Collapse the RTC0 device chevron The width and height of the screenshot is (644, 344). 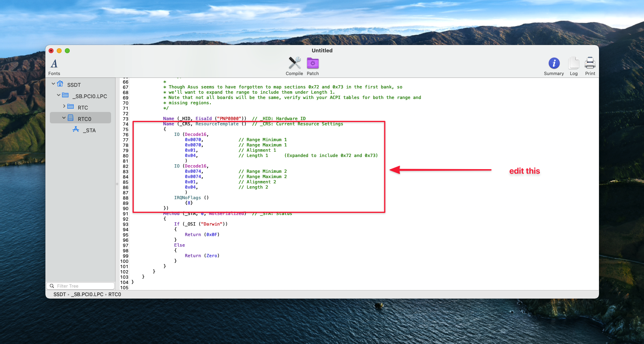64,118
